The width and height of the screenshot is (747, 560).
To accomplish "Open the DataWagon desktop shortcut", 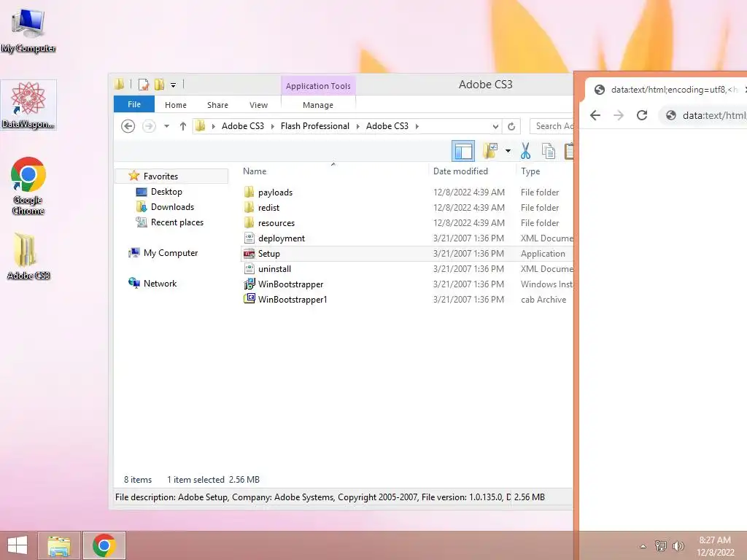I will (x=28, y=105).
